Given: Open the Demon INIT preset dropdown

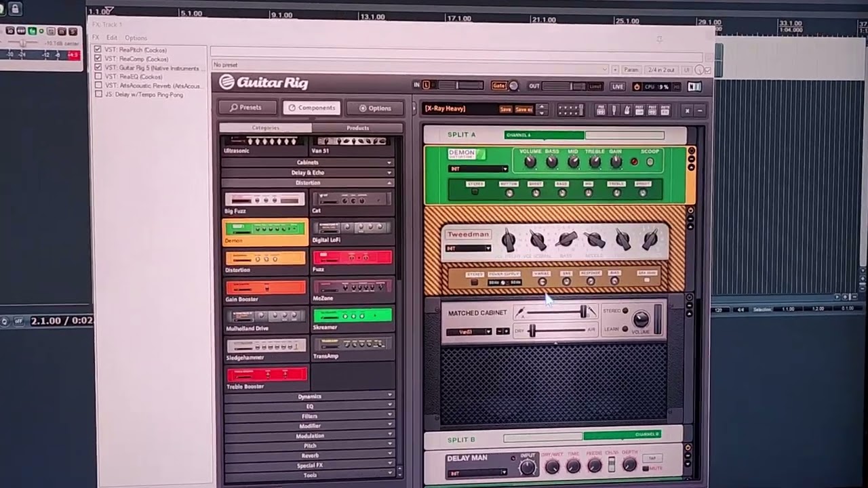Looking at the screenshot, I should tap(478, 169).
